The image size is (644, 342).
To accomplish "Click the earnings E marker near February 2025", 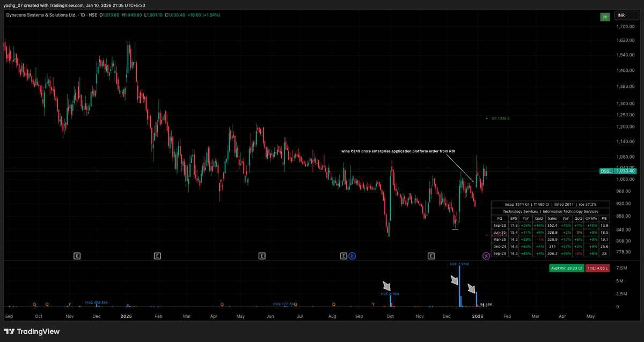I will (x=157, y=256).
